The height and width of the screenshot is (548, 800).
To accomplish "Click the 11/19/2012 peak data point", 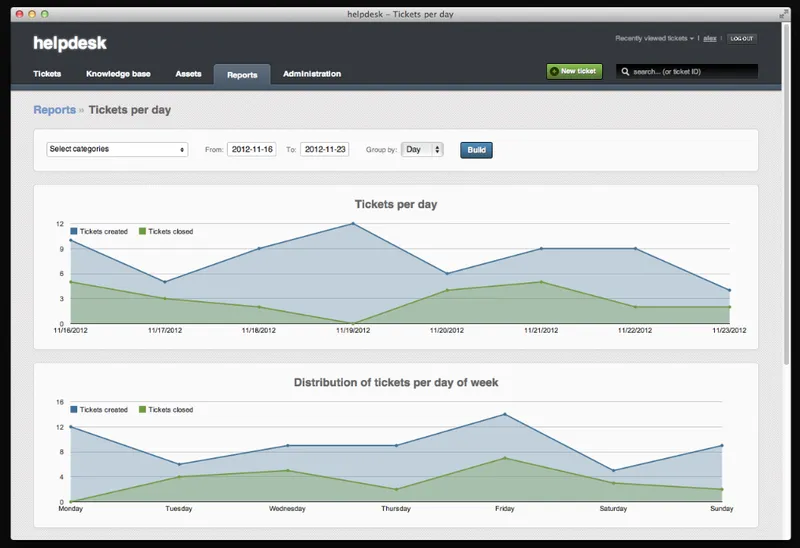I will point(353,223).
